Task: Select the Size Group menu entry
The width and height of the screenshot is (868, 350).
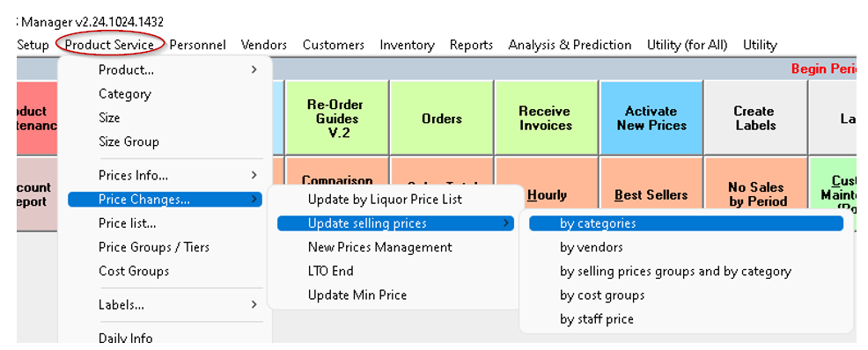Action: tap(165, 142)
